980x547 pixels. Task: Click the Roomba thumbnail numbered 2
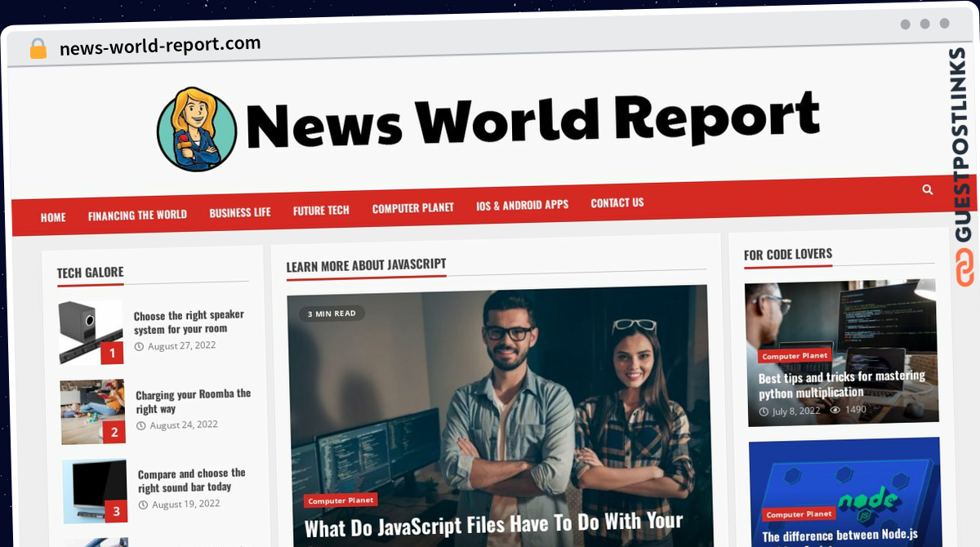[93, 411]
